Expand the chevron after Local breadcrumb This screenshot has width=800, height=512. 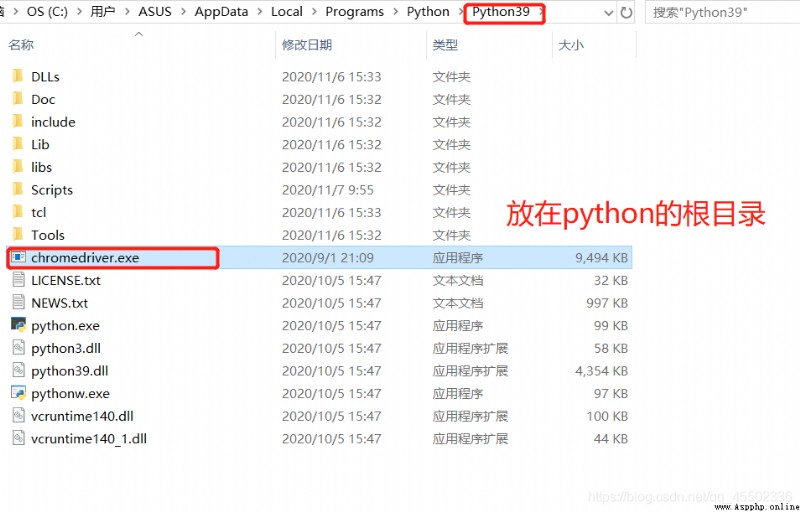[314, 12]
